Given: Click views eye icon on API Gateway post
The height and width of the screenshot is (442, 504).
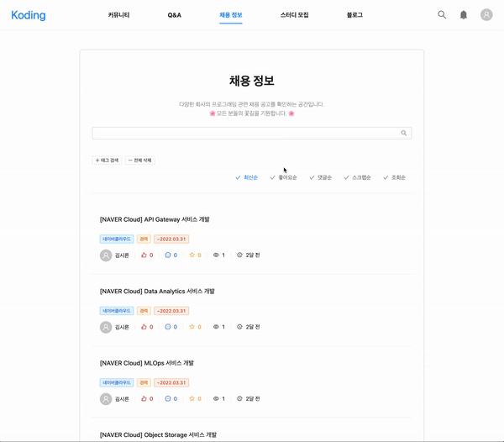Looking at the screenshot, I should pyautogui.click(x=216, y=255).
